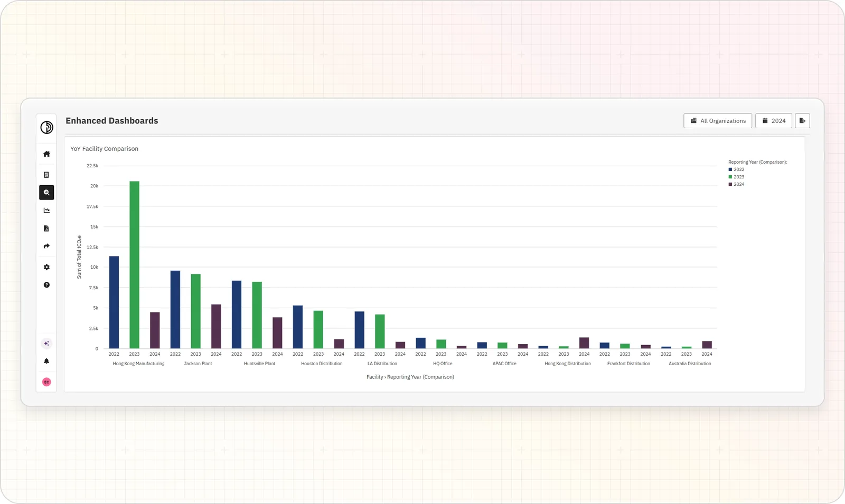Click the 'Australia Distribution' axis label

tap(690, 364)
